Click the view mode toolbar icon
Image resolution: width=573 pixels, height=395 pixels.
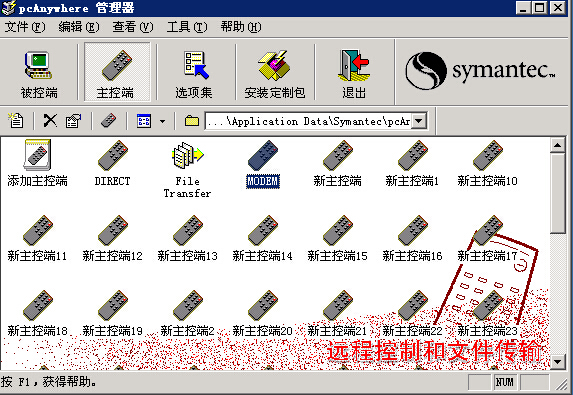(144, 121)
